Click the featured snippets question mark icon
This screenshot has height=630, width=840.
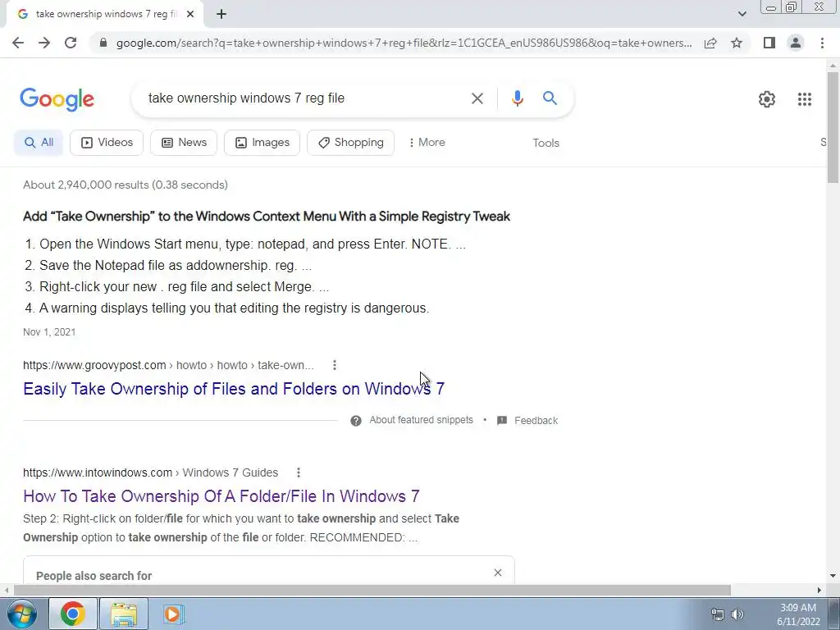pos(356,421)
